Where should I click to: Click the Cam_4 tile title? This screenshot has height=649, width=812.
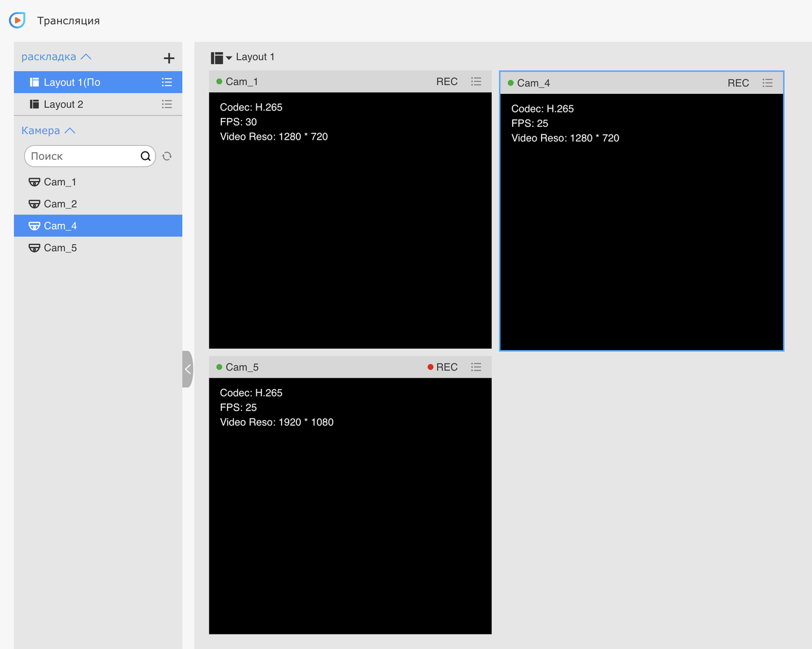534,83
